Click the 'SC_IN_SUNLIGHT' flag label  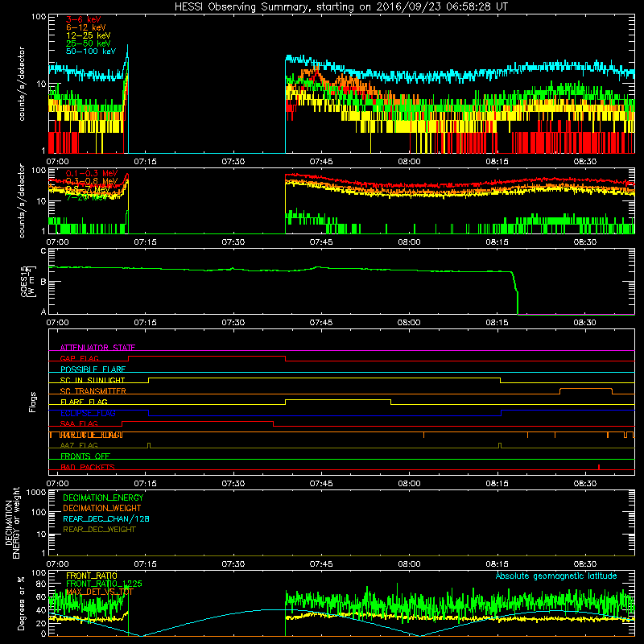pos(93,380)
